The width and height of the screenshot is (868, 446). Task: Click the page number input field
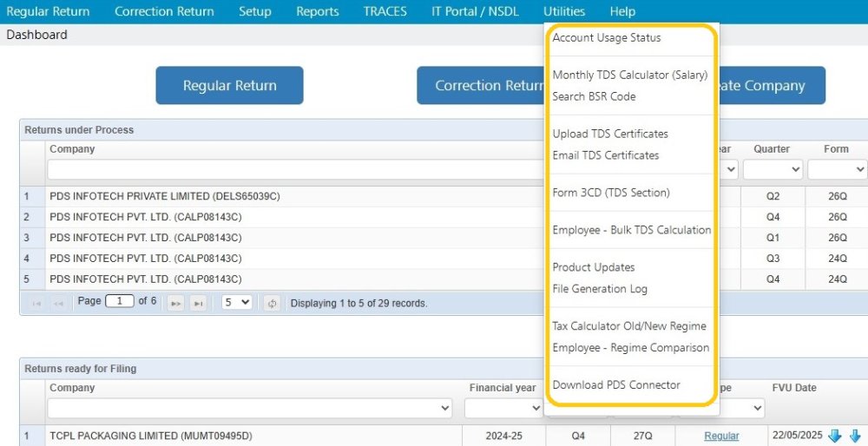click(120, 302)
